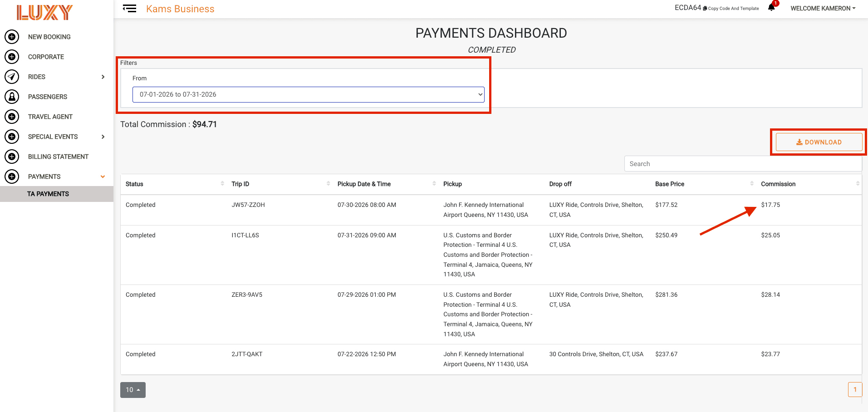Open New Booking menu item
868x412 pixels.
49,37
